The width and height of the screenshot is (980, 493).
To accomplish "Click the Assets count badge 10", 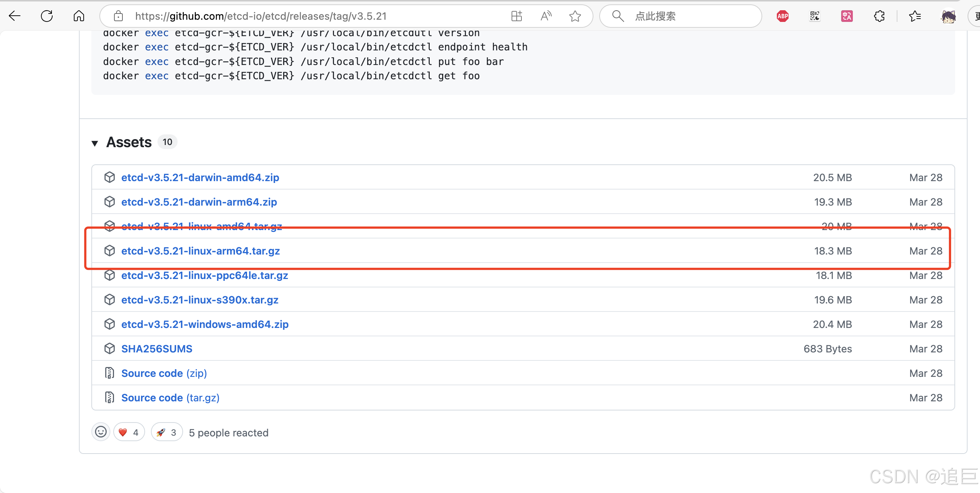I will 167,142.
